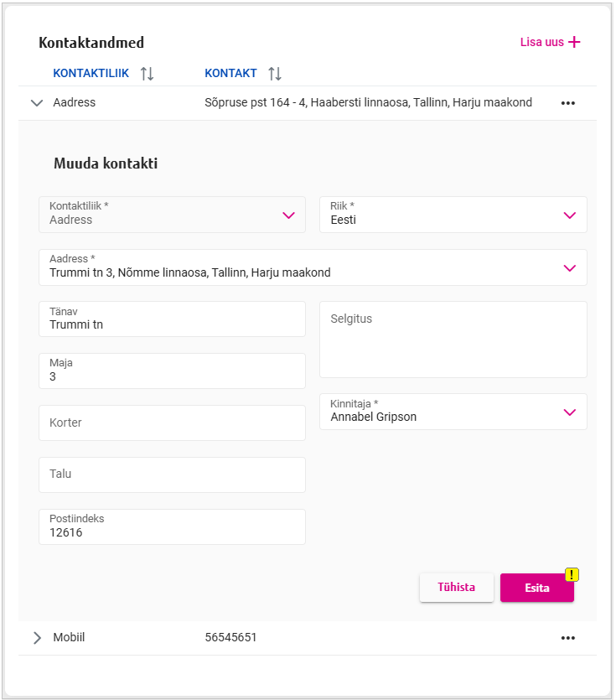Open three-dot menu for Aadress row
The width and height of the screenshot is (616, 700).
[567, 103]
